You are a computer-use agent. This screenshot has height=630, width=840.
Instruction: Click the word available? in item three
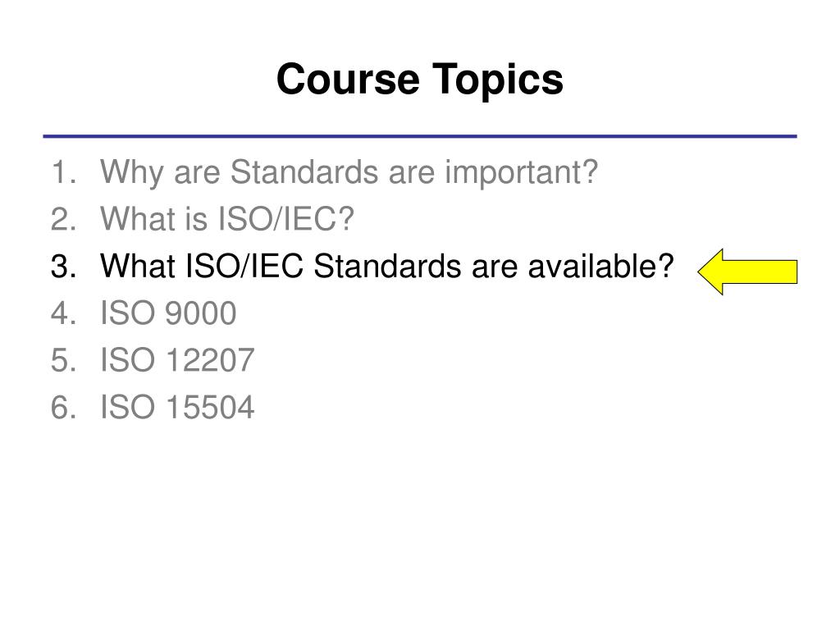pyautogui.click(x=600, y=267)
